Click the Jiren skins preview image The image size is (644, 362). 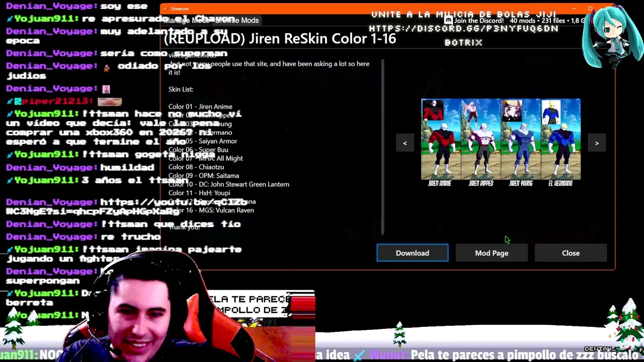tap(501, 143)
